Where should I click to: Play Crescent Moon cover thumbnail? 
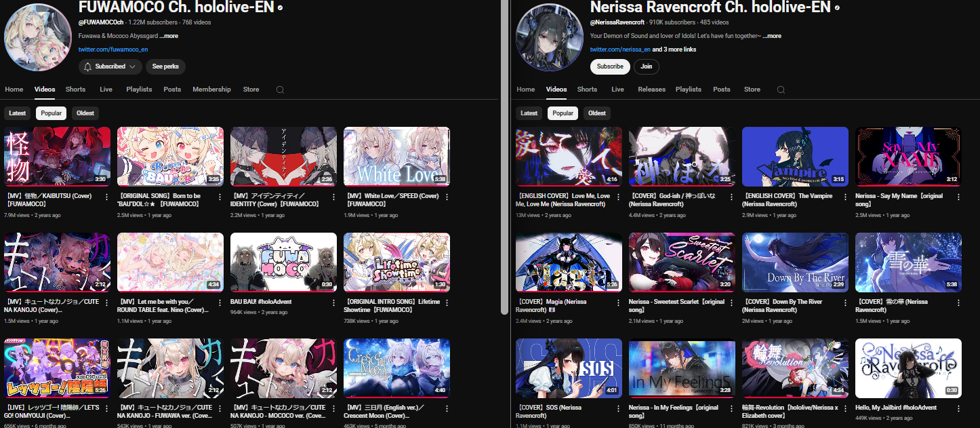(396, 368)
